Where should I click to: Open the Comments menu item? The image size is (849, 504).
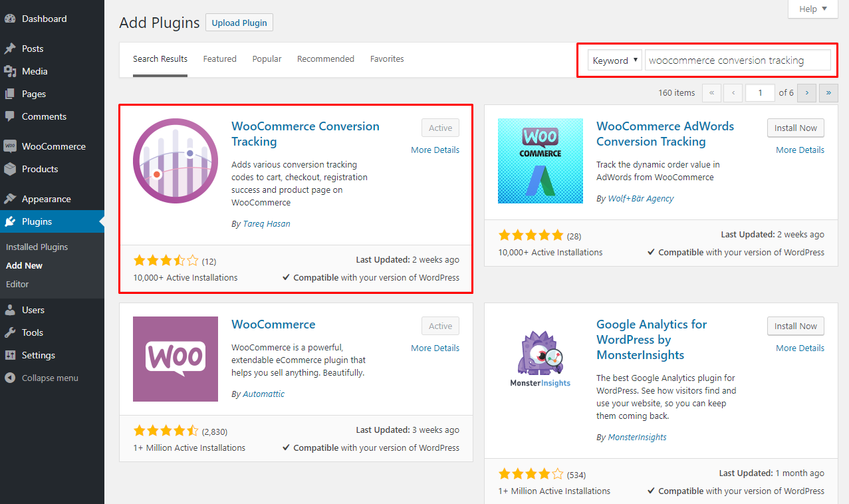point(52,116)
